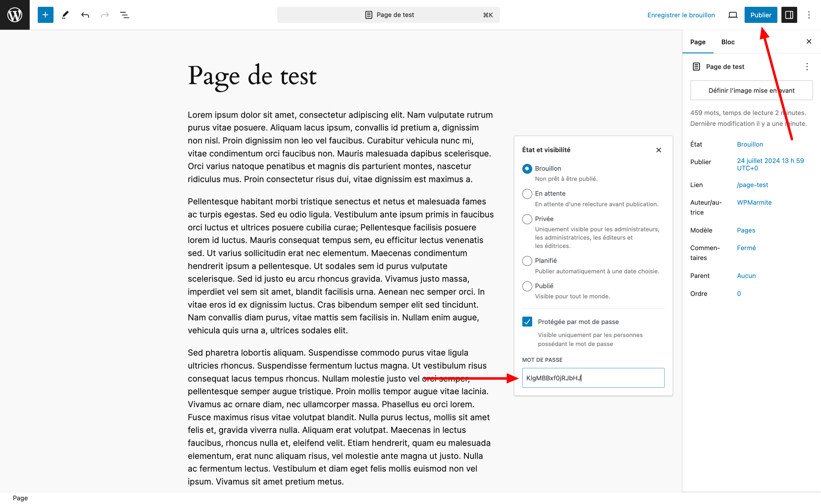The width and height of the screenshot is (821, 504).
Task: Click the Publier button
Action: pos(760,15)
